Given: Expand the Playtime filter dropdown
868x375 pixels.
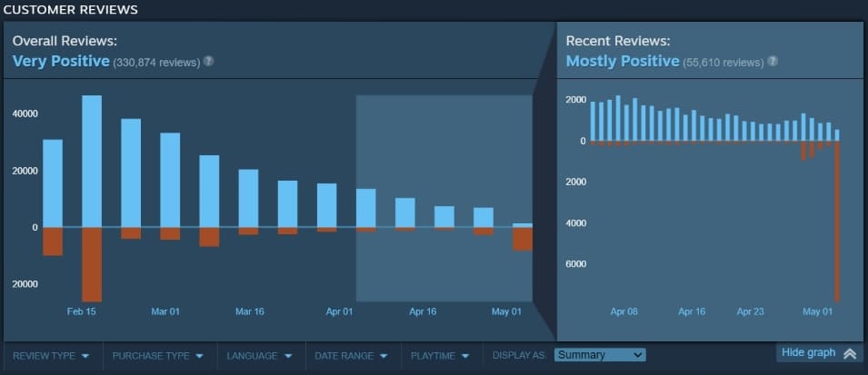Looking at the screenshot, I should click(x=440, y=356).
